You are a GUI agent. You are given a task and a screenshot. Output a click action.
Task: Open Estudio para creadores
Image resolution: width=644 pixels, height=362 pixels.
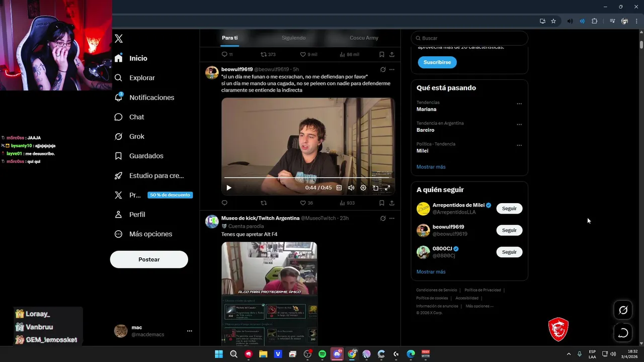pos(149,175)
